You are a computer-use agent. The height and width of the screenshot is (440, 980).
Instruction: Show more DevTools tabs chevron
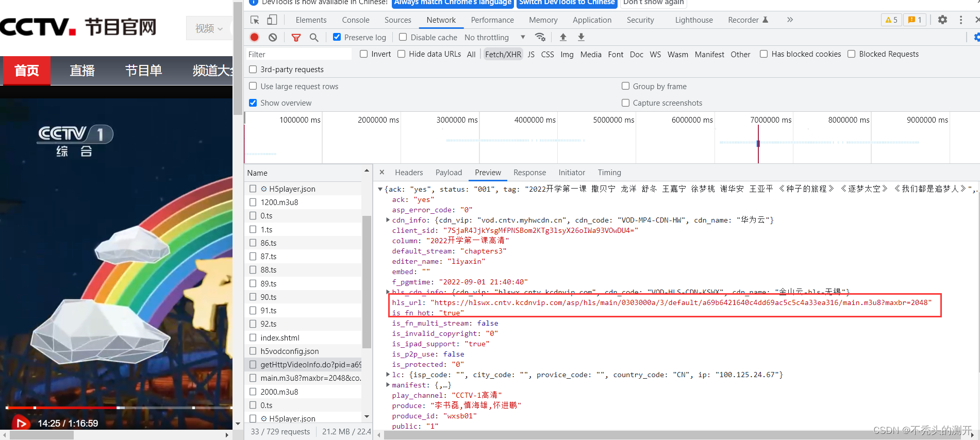pos(790,20)
